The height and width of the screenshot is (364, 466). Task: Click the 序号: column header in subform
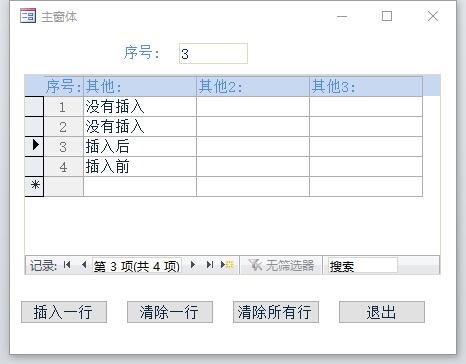(x=64, y=86)
